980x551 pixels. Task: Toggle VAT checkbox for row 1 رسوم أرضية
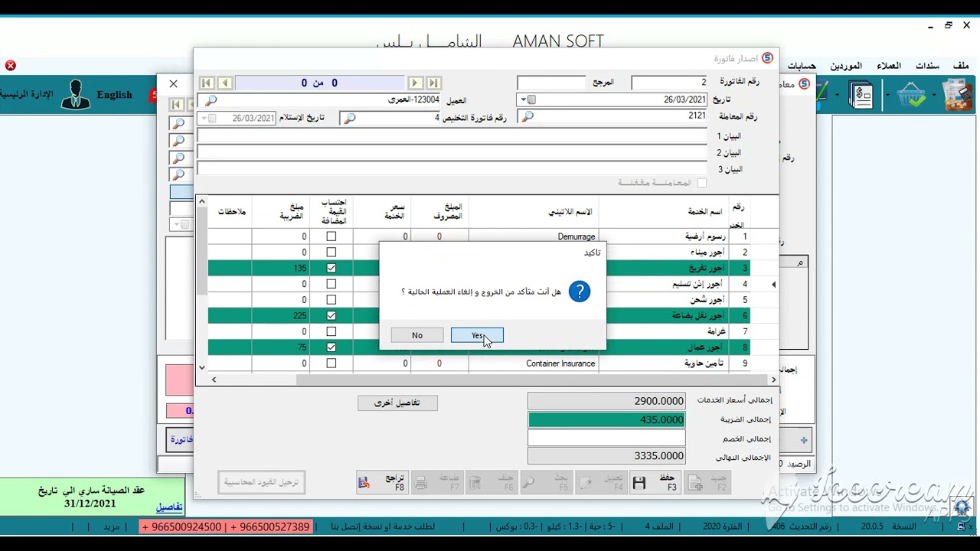tap(331, 236)
